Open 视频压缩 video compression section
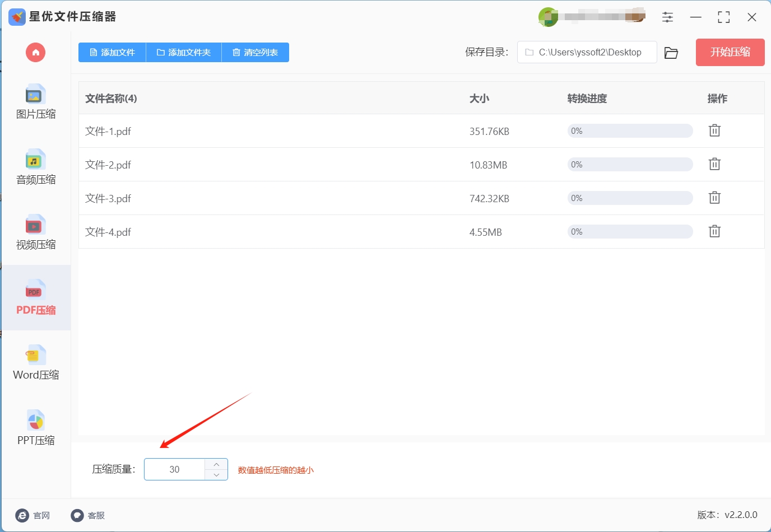Screen dimensions: 771x532 [36, 232]
